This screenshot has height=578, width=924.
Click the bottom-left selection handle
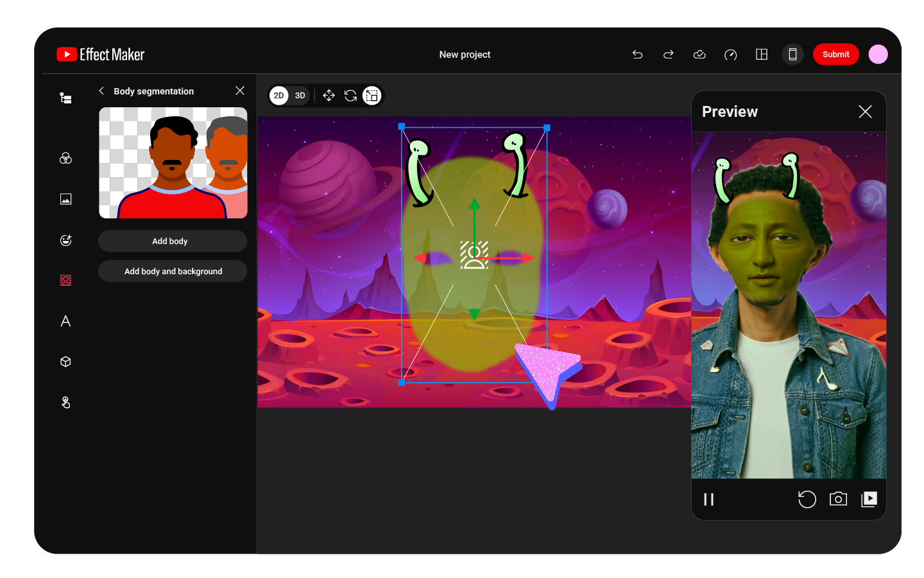(x=402, y=382)
